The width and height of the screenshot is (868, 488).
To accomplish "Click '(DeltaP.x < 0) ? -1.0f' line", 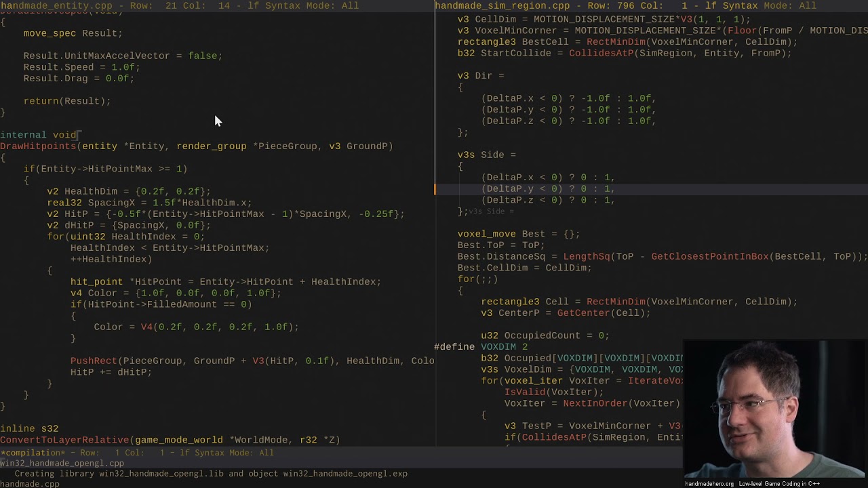I will 569,98.
